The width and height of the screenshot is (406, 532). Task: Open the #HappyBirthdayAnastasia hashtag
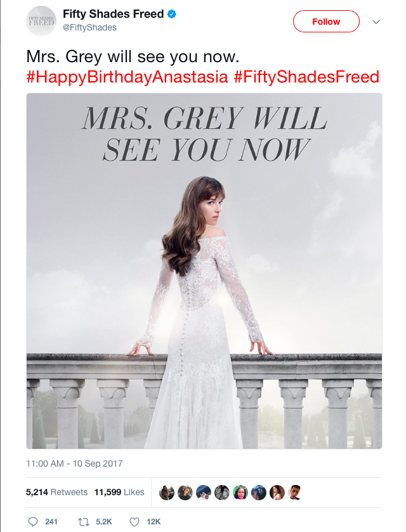(x=127, y=77)
